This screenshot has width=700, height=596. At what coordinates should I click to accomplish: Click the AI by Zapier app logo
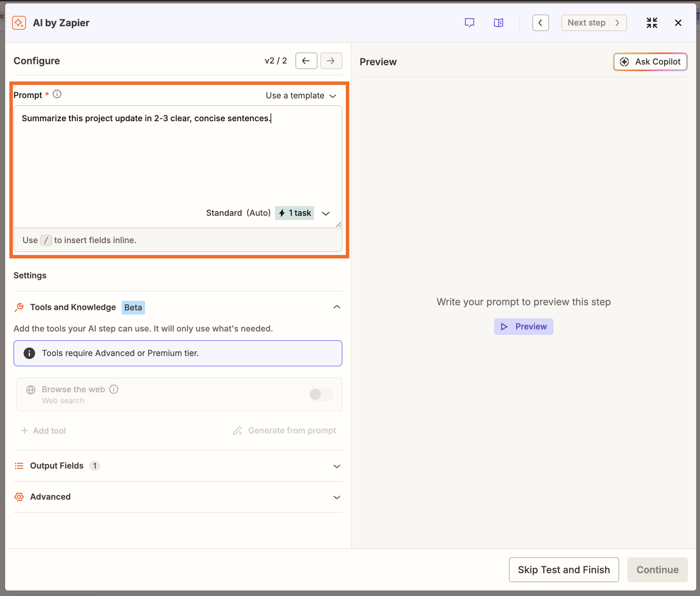click(19, 23)
